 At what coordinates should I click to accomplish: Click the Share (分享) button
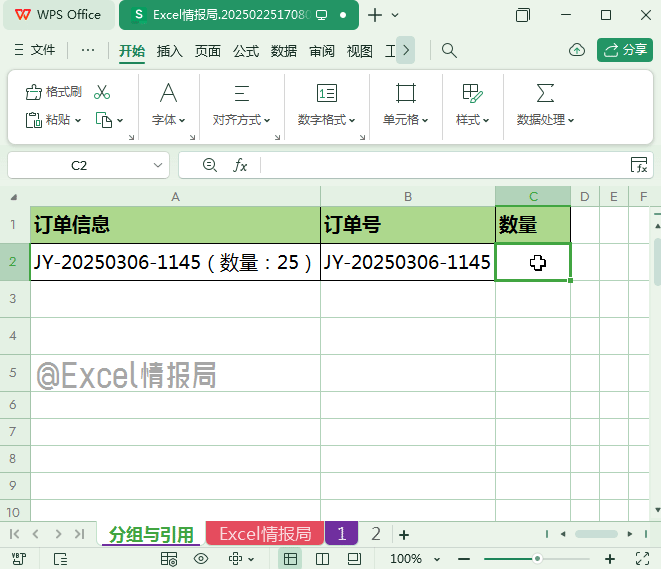click(x=625, y=50)
